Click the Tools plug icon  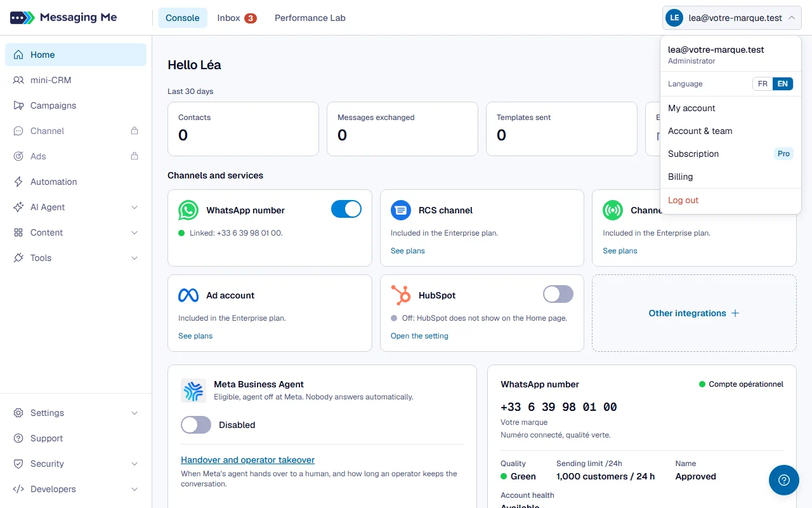[18, 258]
